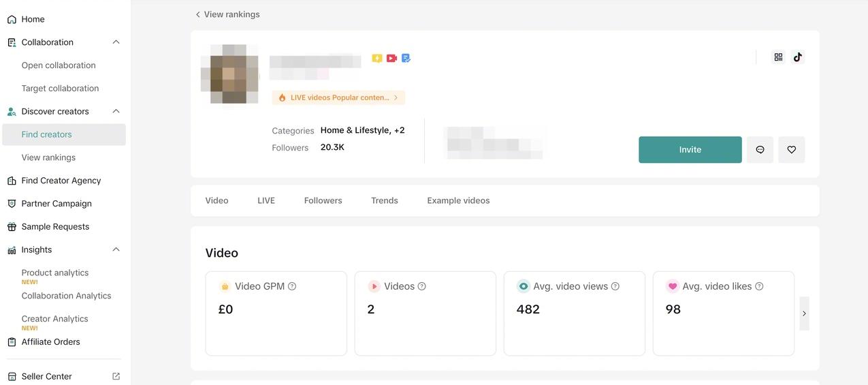Open View rankings in sidebar
Image resolution: width=868 pixels, height=385 pixels.
48,157
